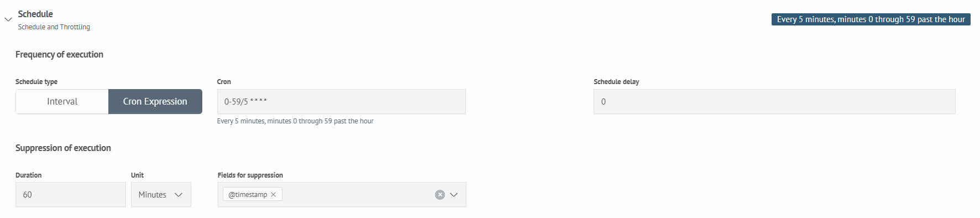Click the Schedule and Throttling subtitle
This screenshot has width=980, height=218.
[x=54, y=27]
